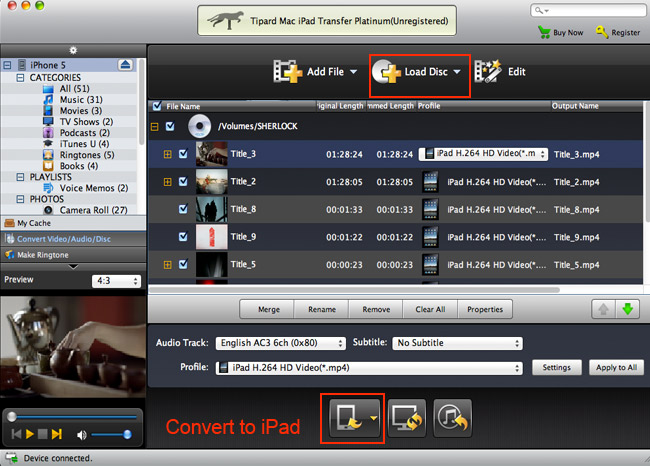
Task: Select the Books (4) category
Action: (x=79, y=166)
